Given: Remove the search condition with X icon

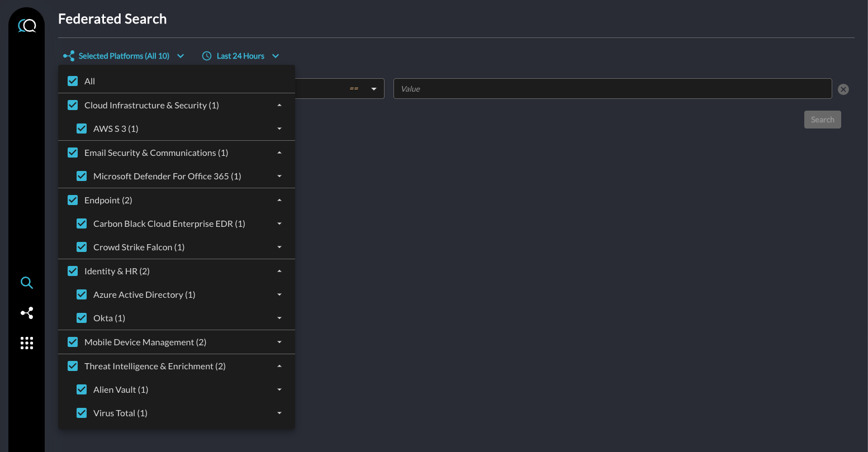Looking at the screenshot, I should pos(843,89).
